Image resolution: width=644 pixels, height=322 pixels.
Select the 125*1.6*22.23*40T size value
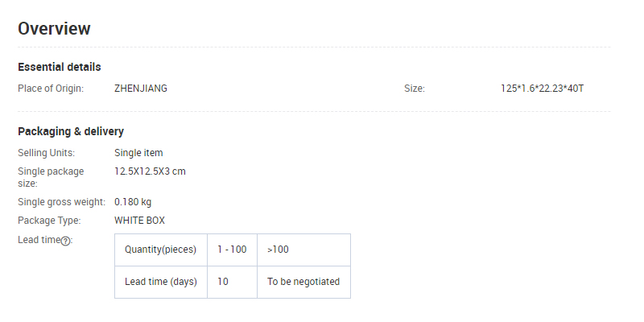tap(542, 88)
